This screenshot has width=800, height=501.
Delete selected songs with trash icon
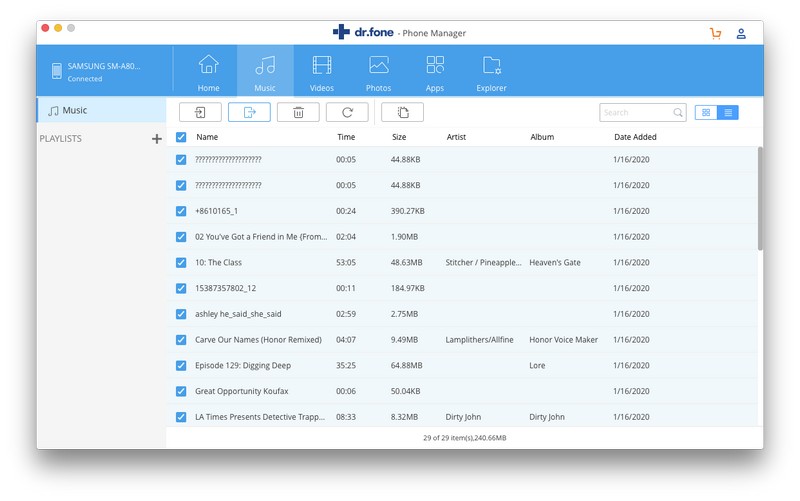pos(298,112)
